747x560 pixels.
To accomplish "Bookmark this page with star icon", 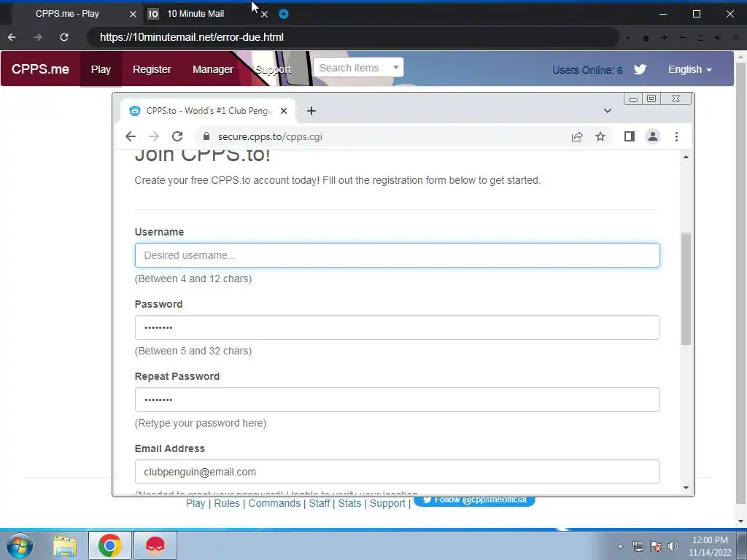I will 600,136.
